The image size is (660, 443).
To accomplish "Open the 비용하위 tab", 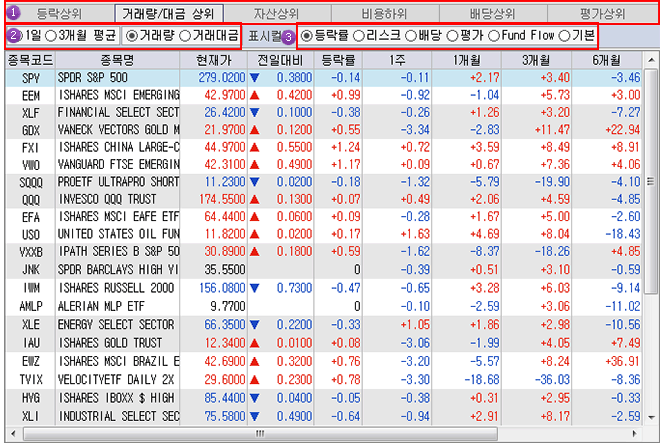I will click(x=385, y=14).
